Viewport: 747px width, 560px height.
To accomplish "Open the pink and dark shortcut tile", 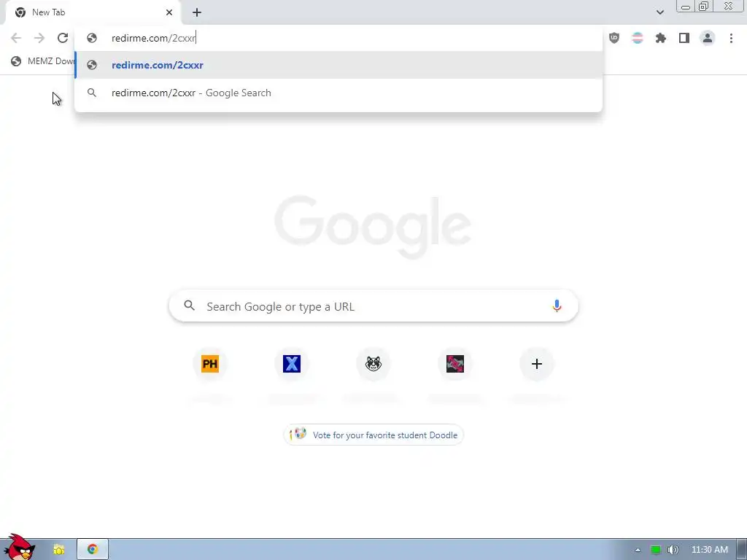I will 455,364.
